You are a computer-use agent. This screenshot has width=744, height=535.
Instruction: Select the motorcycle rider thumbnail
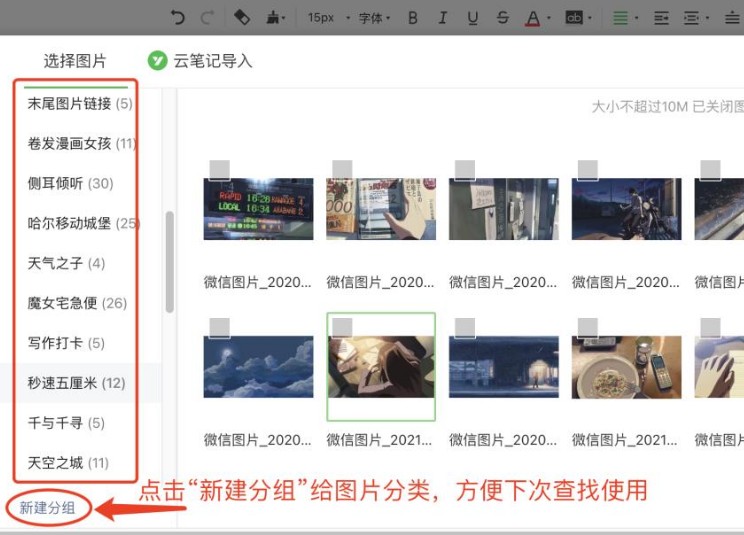626,209
